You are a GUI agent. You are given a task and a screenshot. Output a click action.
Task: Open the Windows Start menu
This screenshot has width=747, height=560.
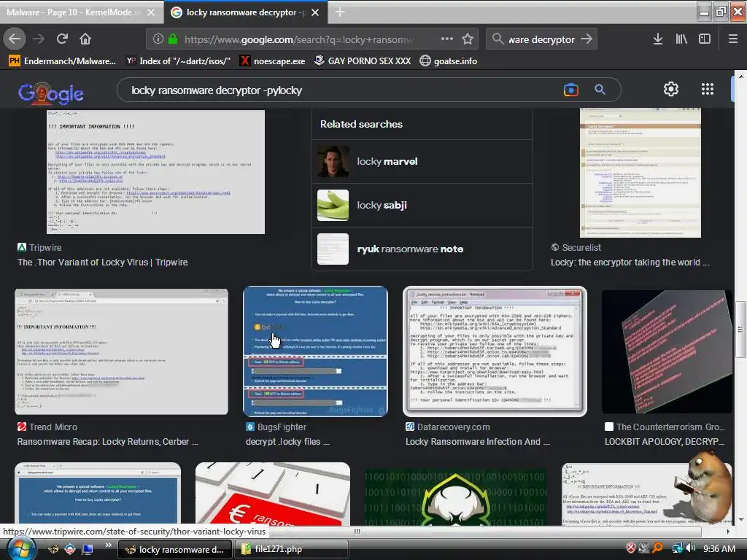tap(21, 549)
